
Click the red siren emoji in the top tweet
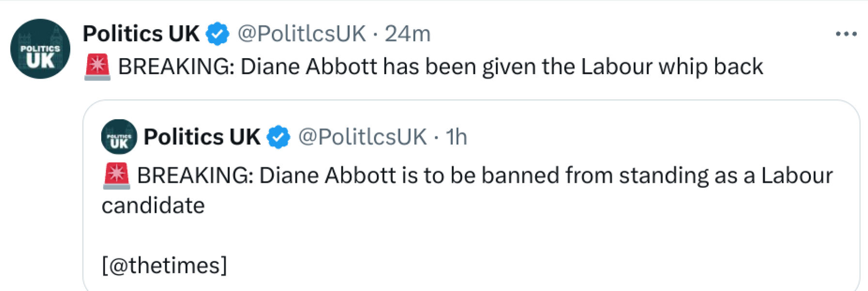(x=97, y=67)
